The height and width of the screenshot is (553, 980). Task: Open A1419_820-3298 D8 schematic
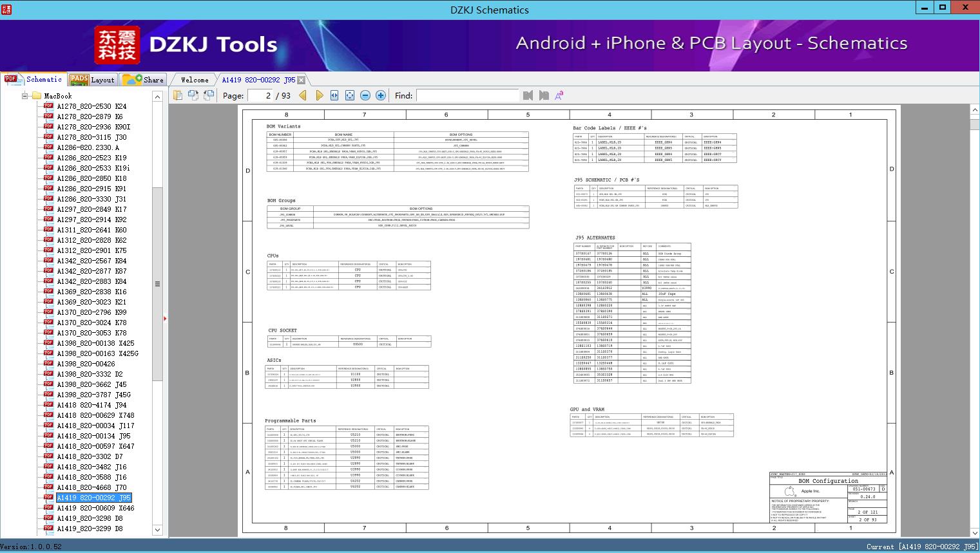[90, 518]
